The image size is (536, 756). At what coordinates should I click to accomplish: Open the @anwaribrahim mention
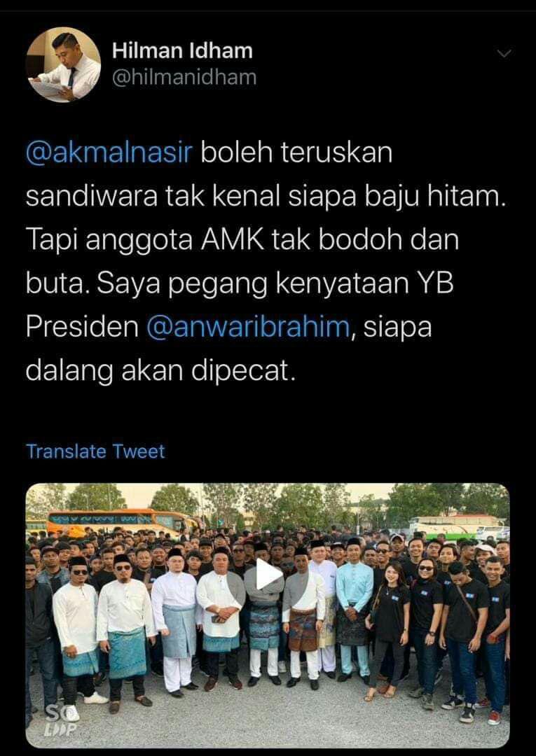pyautogui.click(x=248, y=327)
